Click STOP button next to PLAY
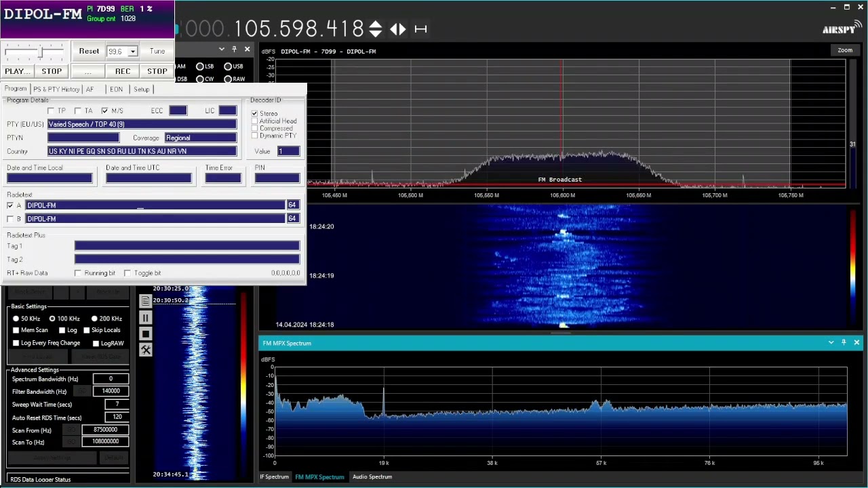This screenshot has width=868, height=488. (x=52, y=71)
